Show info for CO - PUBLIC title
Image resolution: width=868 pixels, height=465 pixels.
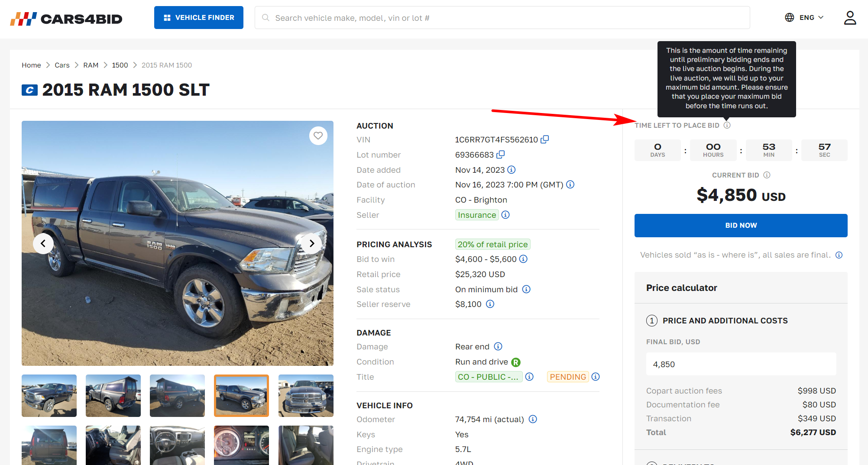[x=529, y=377]
